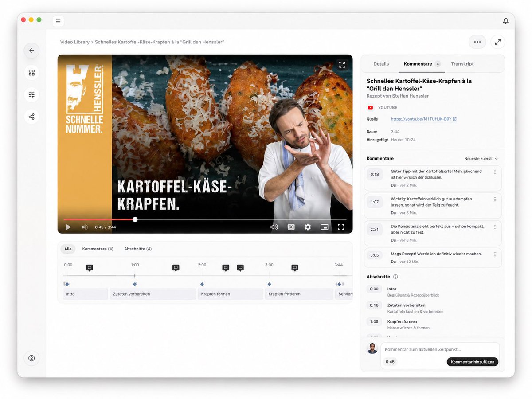Click the diamond marker at 1:00

click(x=135, y=284)
